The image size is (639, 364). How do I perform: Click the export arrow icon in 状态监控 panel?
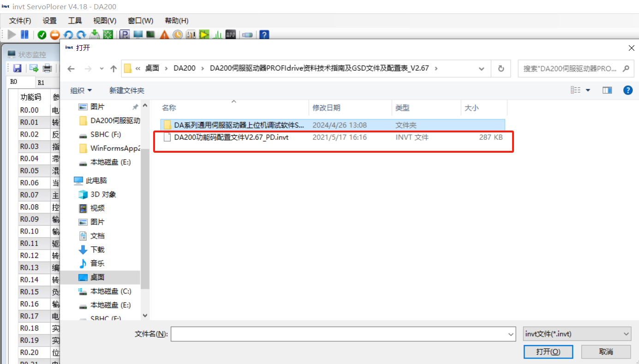click(34, 68)
